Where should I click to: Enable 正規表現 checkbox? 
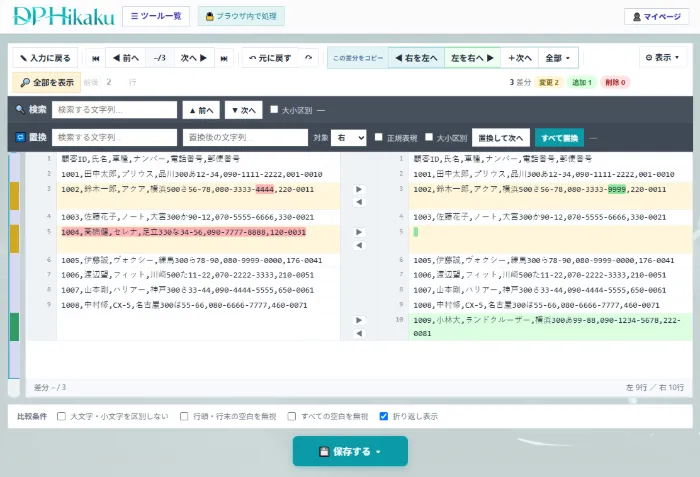[x=379, y=137]
